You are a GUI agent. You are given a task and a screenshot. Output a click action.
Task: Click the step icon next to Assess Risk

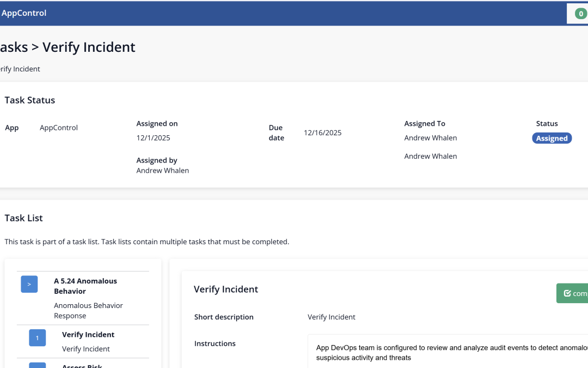point(37,365)
